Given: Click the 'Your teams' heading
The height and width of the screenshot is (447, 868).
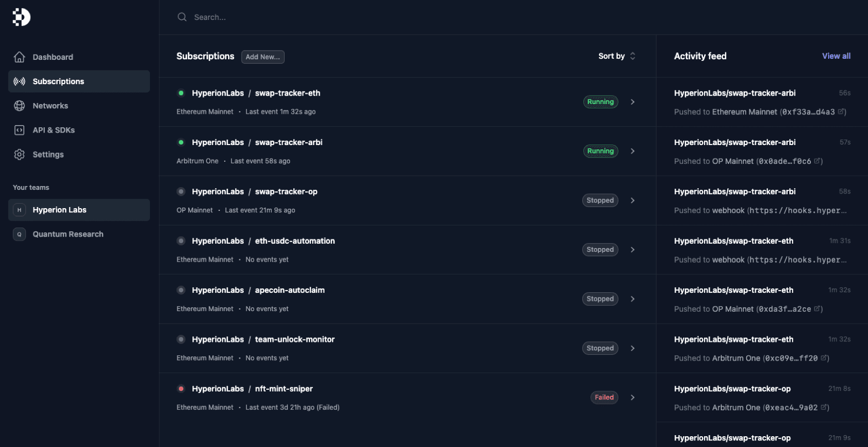Looking at the screenshot, I should click(x=31, y=188).
